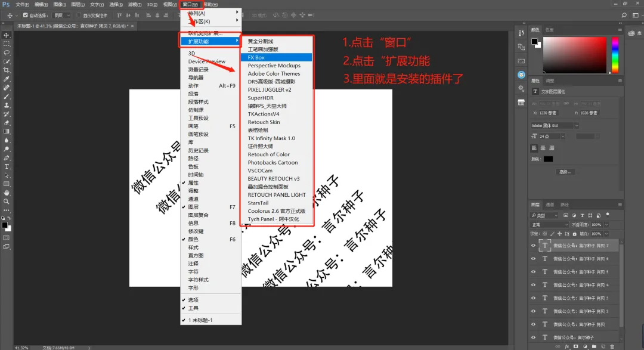Click the foreground color swatch in Color panel

click(534, 42)
